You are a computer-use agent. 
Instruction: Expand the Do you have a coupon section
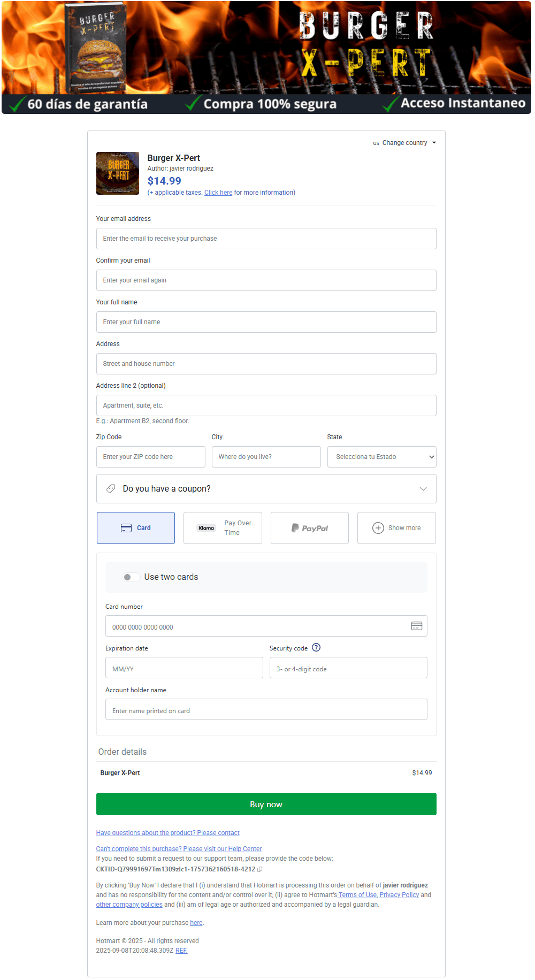pyautogui.click(x=266, y=488)
